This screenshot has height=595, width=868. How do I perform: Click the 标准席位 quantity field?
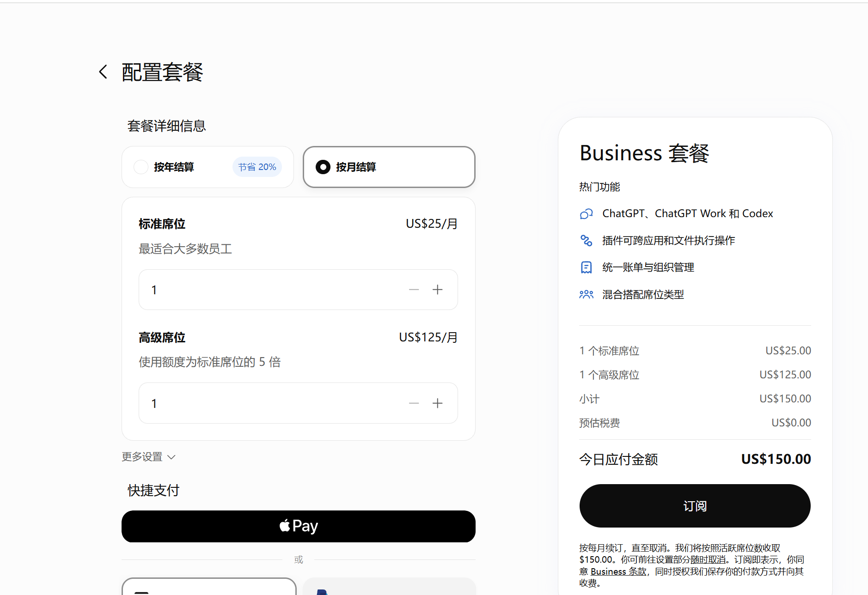(x=298, y=290)
